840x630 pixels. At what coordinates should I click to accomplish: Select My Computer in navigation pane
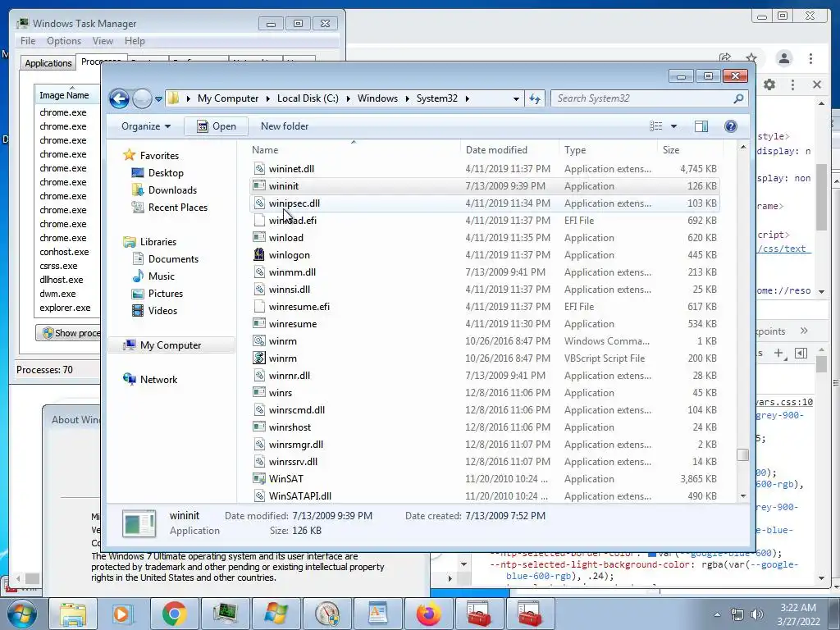tap(171, 345)
